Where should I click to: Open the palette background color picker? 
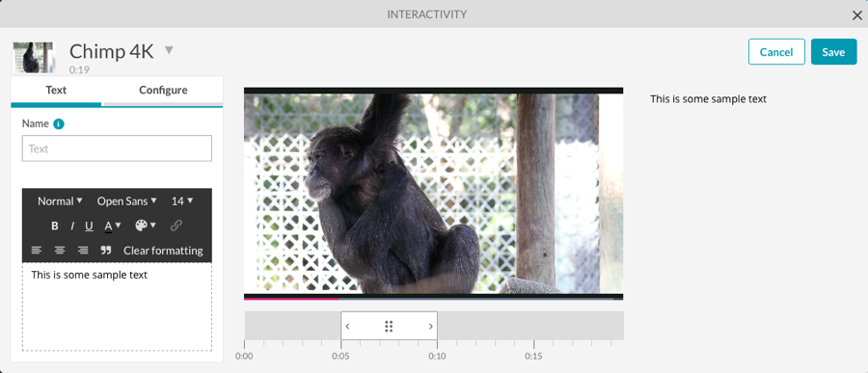click(145, 226)
